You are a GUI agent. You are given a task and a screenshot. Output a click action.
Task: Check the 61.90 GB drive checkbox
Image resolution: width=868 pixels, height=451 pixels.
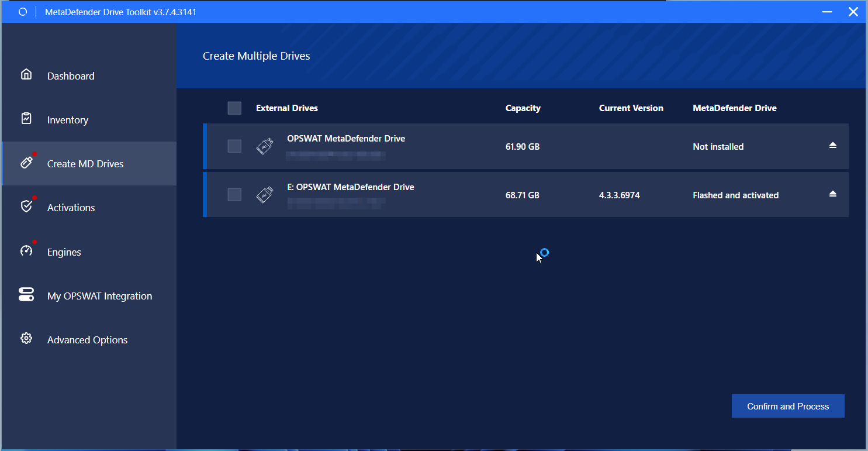234,146
